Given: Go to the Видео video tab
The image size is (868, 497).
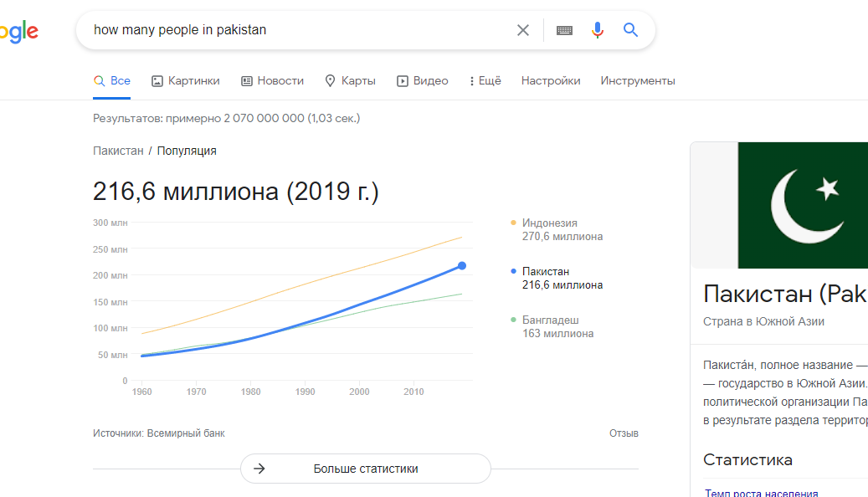Looking at the screenshot, I should click(x=423, y=81).
